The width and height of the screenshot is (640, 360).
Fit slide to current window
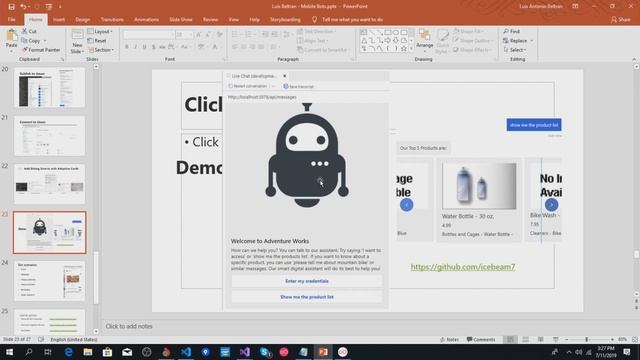tap(635, 340)
